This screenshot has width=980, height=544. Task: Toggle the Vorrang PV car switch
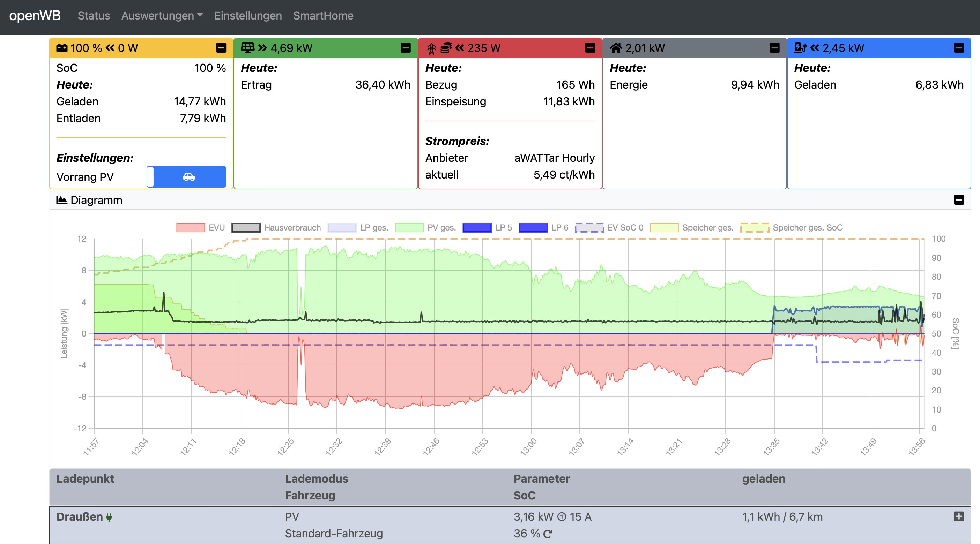(x=186, y=177)
